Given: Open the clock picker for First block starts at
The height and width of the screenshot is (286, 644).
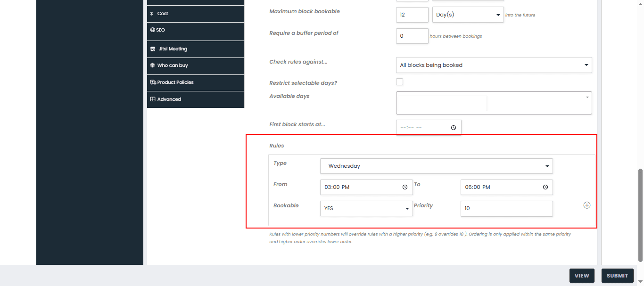Looking at the screenshot, I should point(453,127).
